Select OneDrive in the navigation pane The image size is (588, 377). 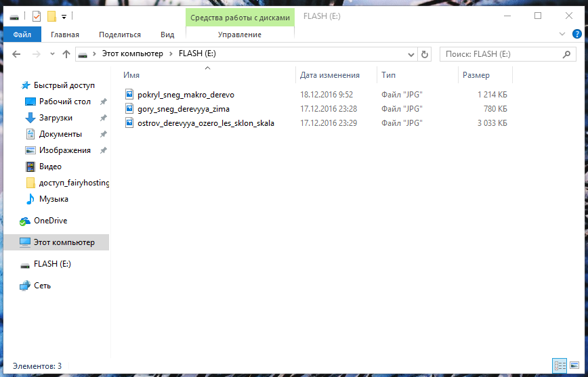(x=50, y=221)
